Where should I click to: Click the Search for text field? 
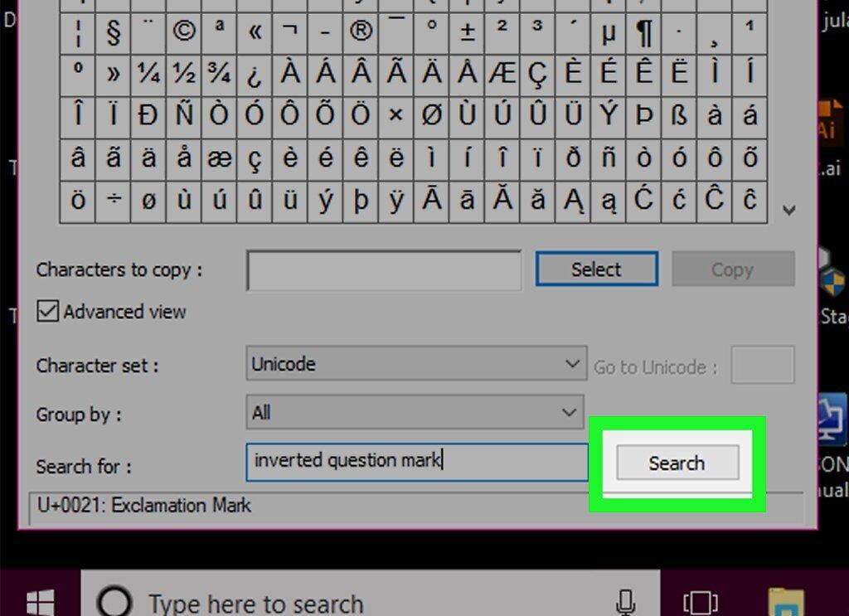click(x=417, y=462)
